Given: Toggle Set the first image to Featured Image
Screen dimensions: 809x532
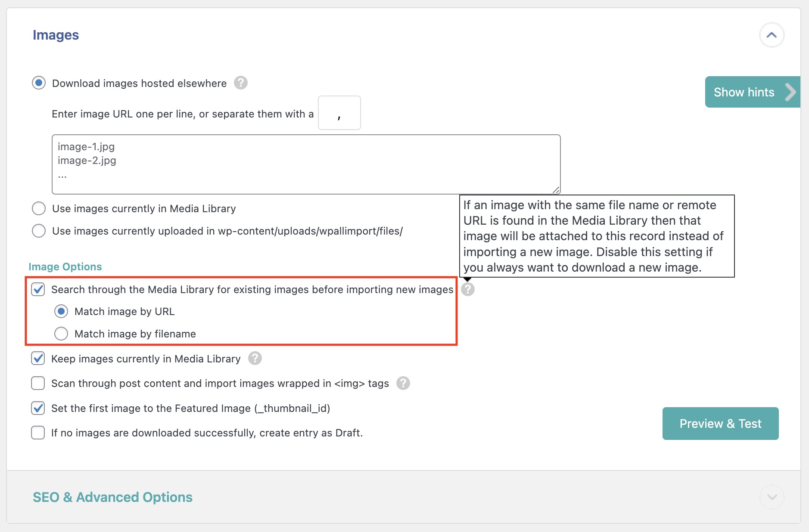Looking at the screenshot, I should (38, 408).
